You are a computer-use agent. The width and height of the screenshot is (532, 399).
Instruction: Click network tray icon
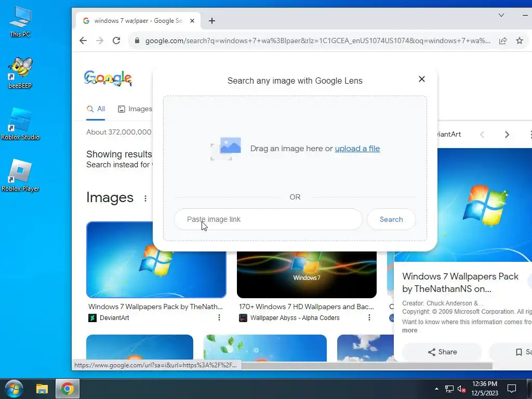click(449, 389)
